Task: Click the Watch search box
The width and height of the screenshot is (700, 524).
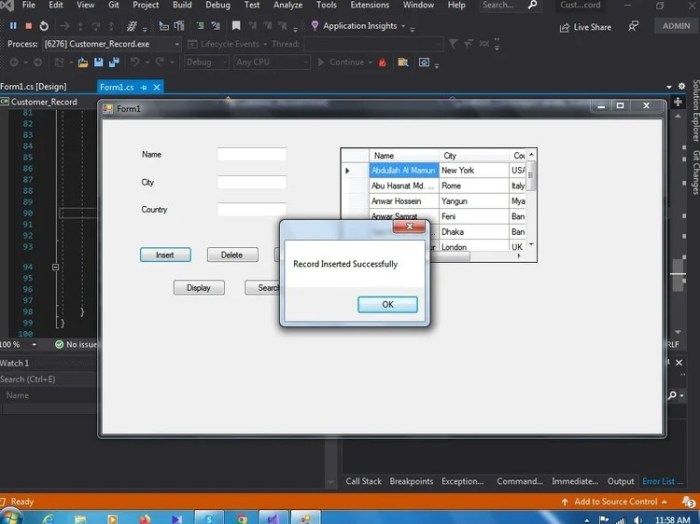Action: point(48,379)
